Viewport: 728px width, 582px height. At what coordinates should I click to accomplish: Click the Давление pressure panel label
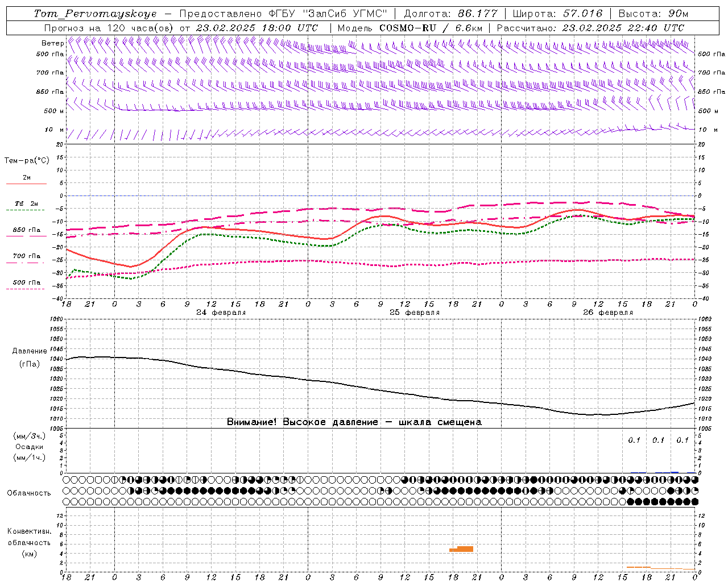coord(30,351)
